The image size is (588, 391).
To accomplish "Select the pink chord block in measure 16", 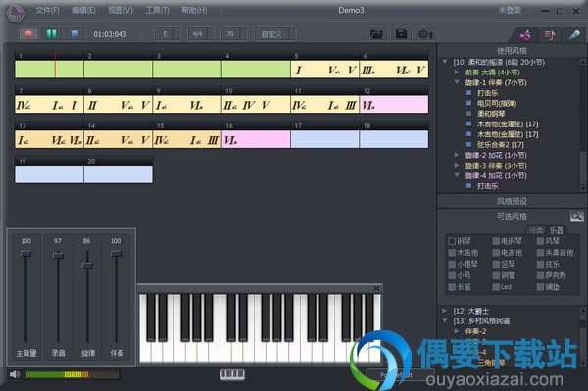I will coord(256,139).
